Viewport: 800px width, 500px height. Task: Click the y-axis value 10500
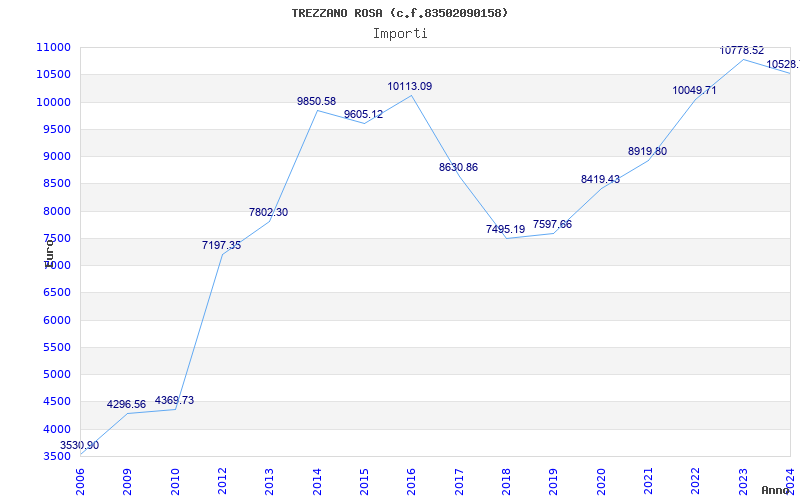pos(54,74)
